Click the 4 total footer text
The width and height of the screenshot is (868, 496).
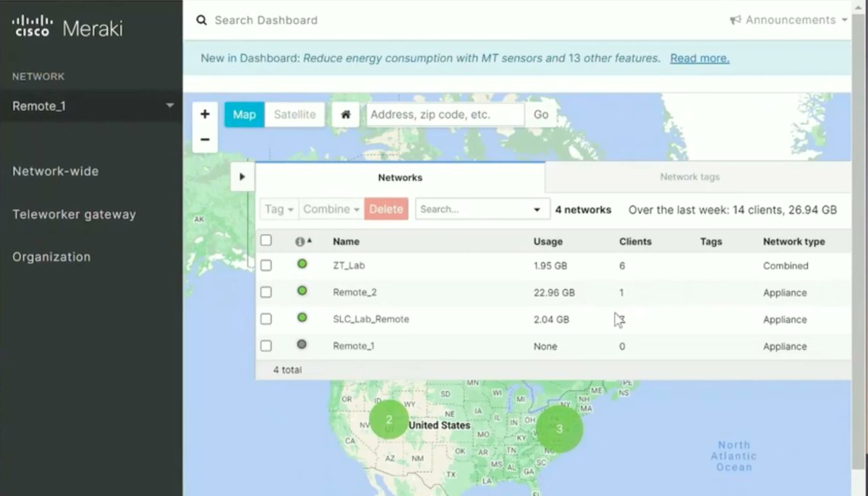pos(287,369)
